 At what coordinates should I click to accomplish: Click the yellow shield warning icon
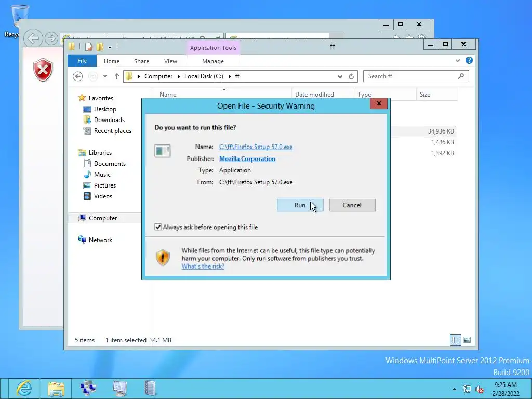coord(163,258)
